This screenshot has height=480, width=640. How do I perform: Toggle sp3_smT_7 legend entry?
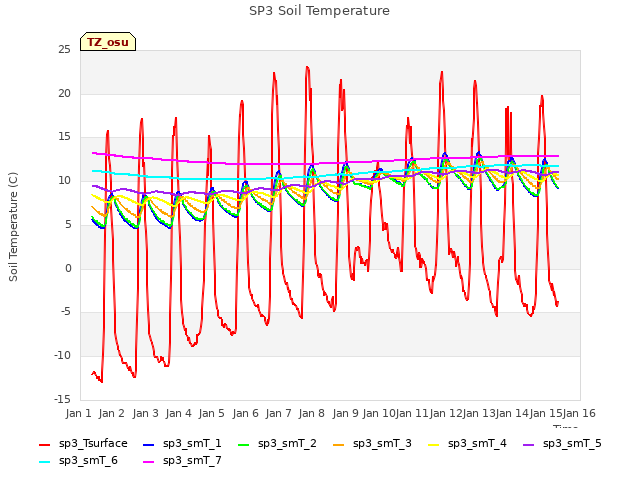pos(182,461)
